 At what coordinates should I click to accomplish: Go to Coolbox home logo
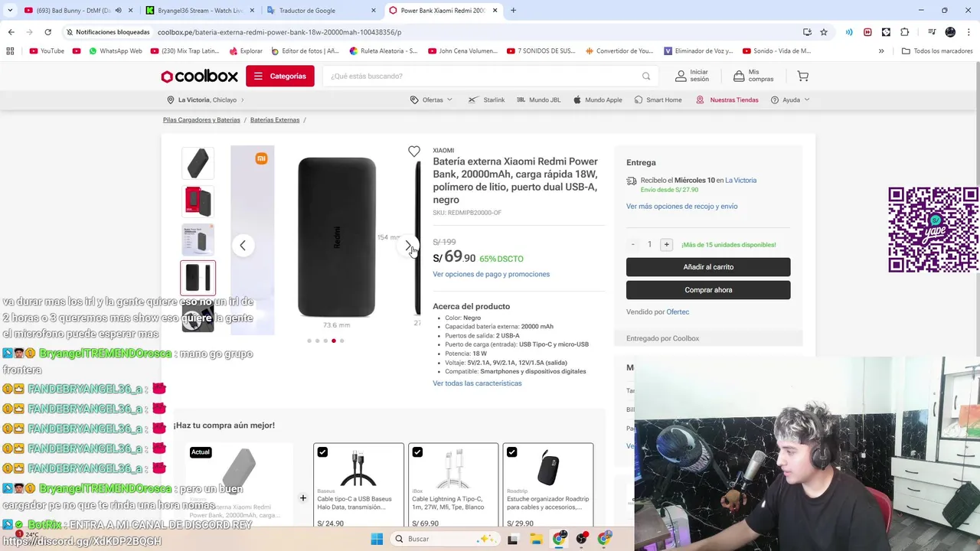[199, 76]
